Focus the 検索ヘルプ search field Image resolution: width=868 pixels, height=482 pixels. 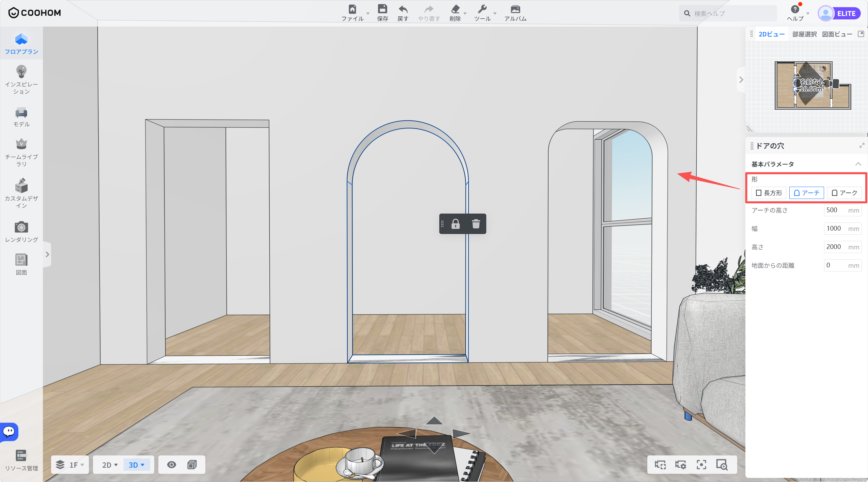[728, 13]
